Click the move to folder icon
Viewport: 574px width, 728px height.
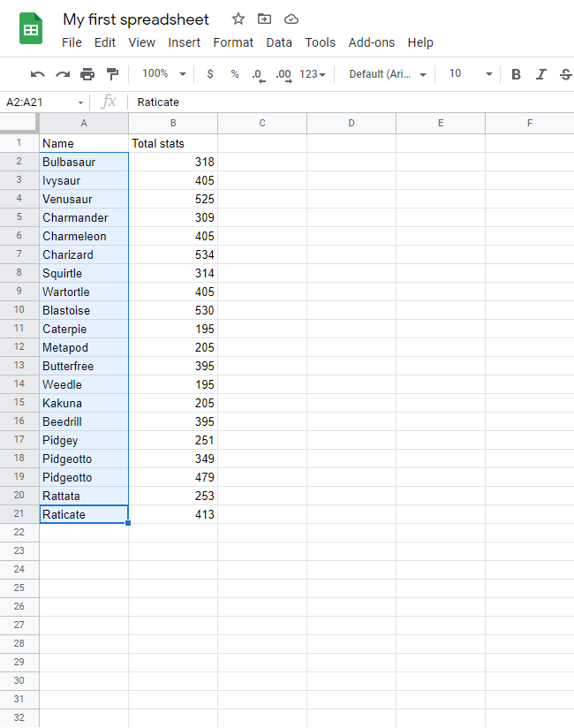pyautogui.click(x=264, y=19)
